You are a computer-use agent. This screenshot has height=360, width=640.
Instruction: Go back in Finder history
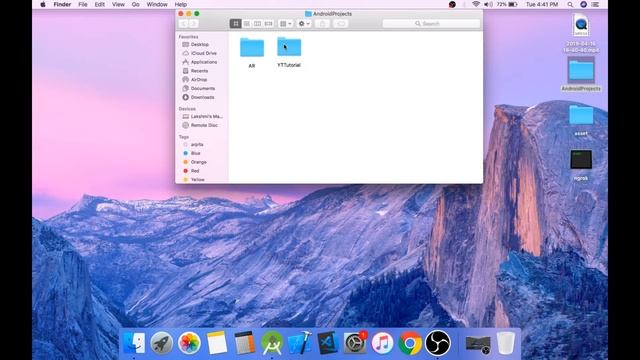click(x=183, y=24)
